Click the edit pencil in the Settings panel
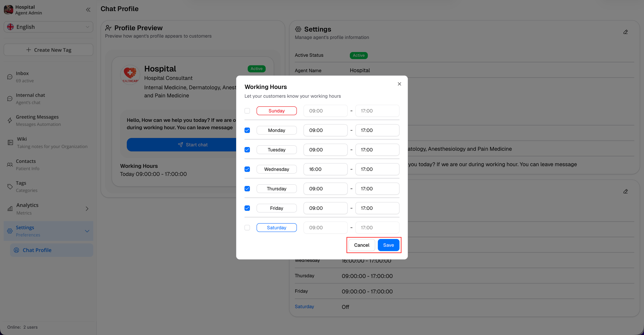Image resolution: width=644 pixels, height=335 pixels. (x=625, y=32)
